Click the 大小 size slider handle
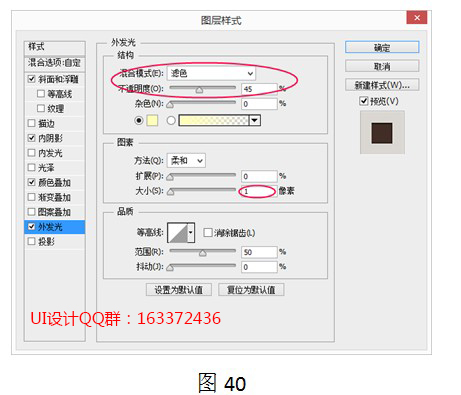This screenshot has height=395, width=461. pos(170,192)
